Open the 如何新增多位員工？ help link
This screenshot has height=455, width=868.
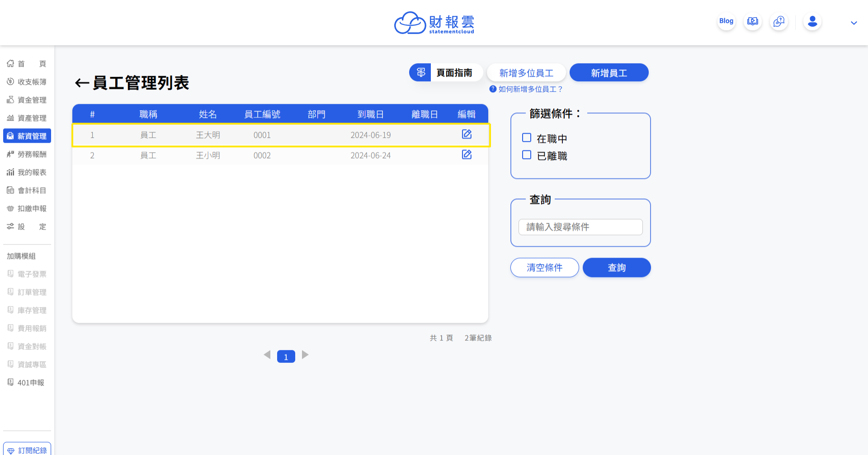[530, 89]
